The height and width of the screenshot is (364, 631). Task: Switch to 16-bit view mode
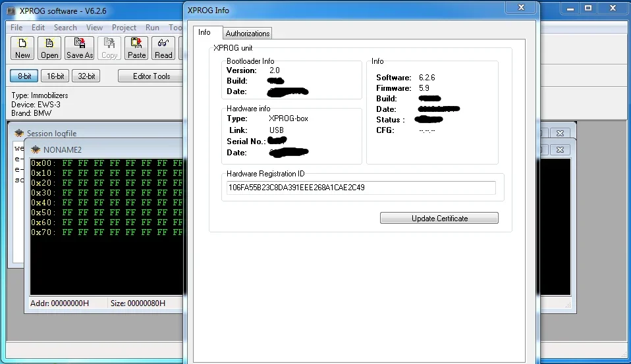[55, 76]
